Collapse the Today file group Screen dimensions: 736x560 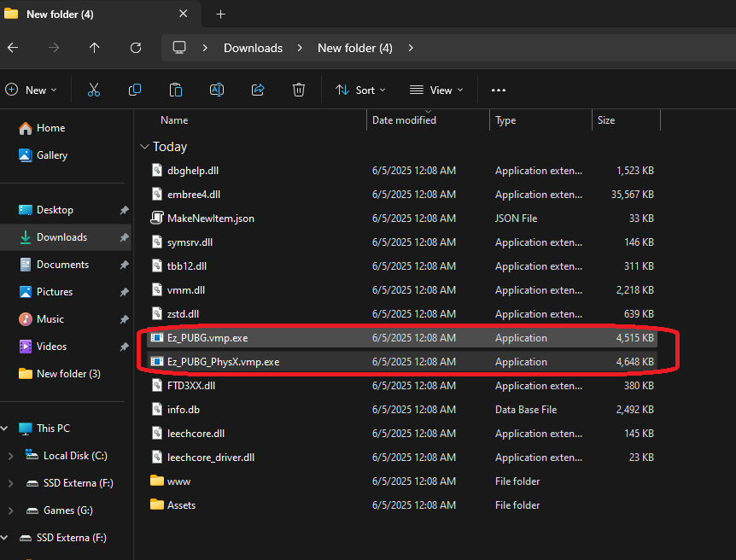coord(143,147)
